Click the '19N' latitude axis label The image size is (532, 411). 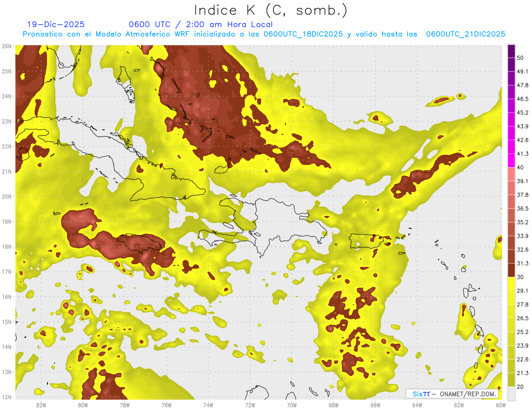point(7,222)
